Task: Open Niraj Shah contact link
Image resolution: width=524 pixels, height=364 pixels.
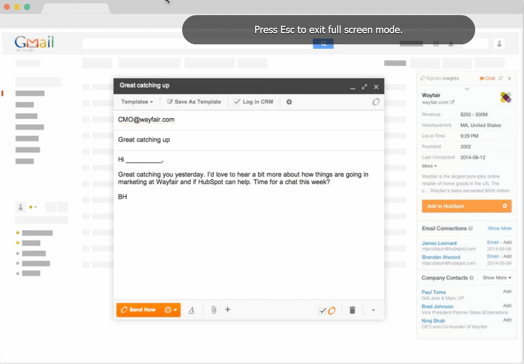Action: tap(433, 321)
